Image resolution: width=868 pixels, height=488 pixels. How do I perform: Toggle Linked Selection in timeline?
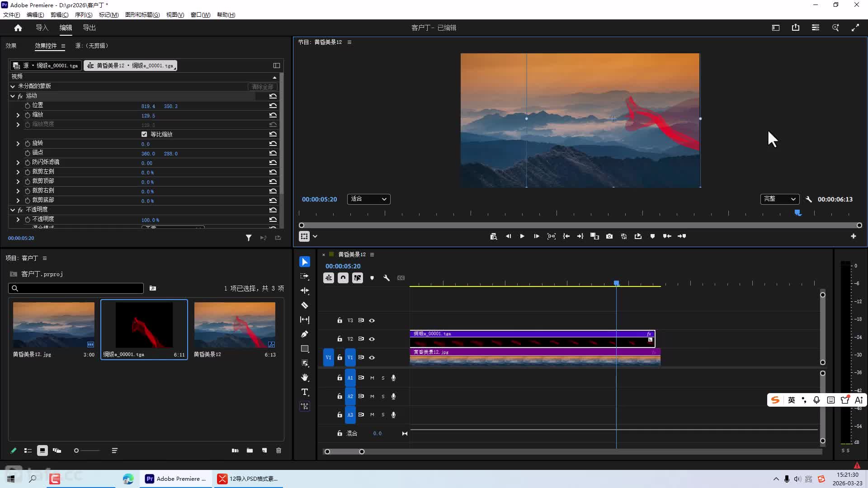pos(358,278)
